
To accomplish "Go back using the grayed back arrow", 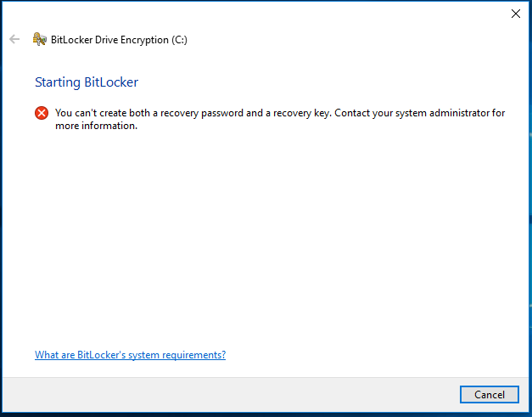I will pos(14,39).
